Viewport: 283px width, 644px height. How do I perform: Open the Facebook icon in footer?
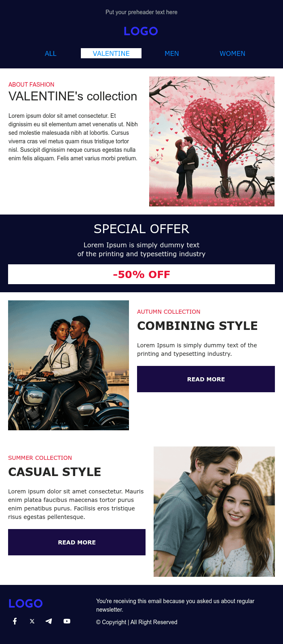coord(15,621)
